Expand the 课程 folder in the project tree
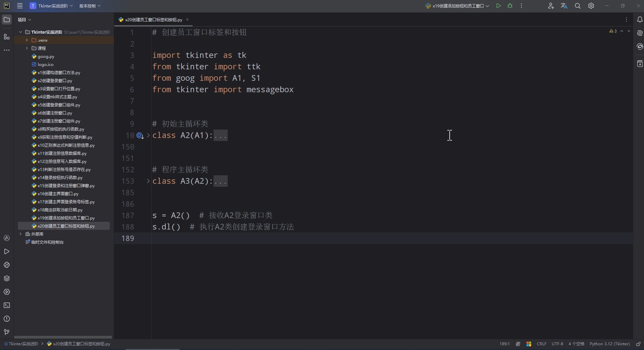The height and width of the screenshot is (350, 644). click(x=27, y=48)
